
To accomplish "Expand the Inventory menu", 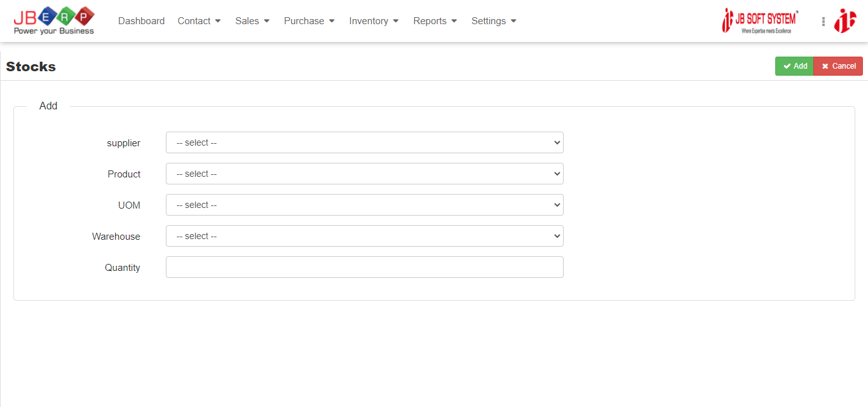I will 374,21.
